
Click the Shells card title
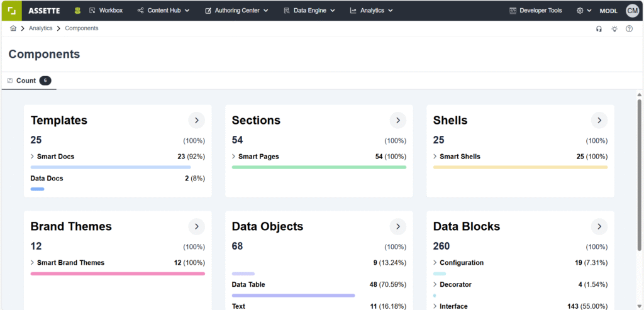pyautogui.click(x=450, y=120)
